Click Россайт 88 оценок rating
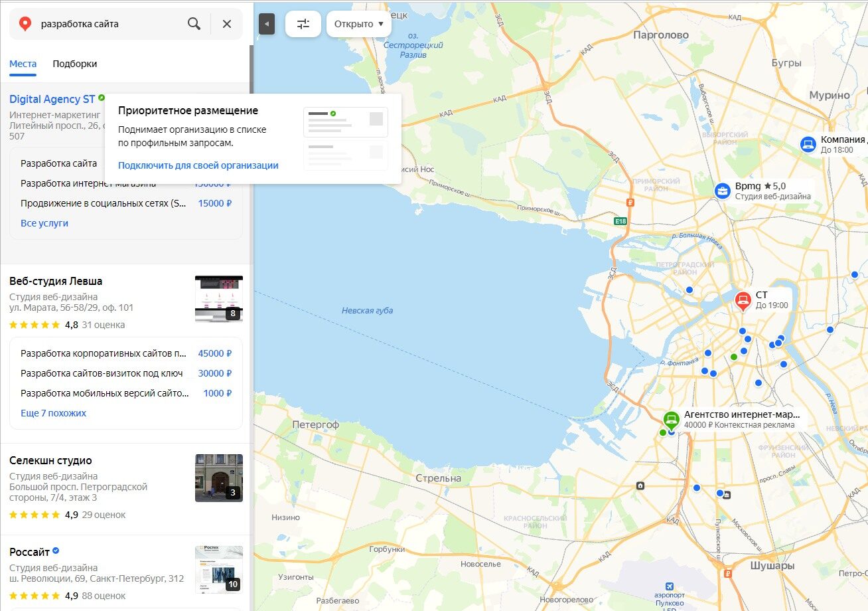The height and width of the screenshot is (611, 868). pyautogui.click(x=104, y=596)
